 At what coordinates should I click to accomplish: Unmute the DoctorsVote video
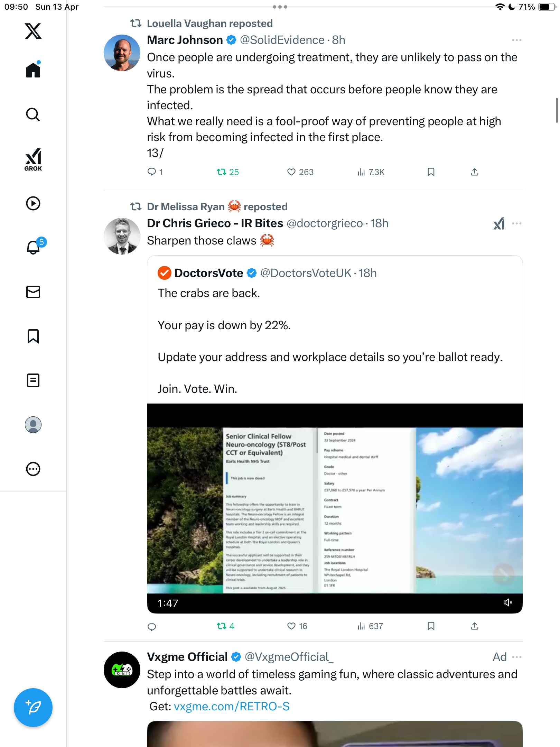pyautogui.click(x=507, y=603)
